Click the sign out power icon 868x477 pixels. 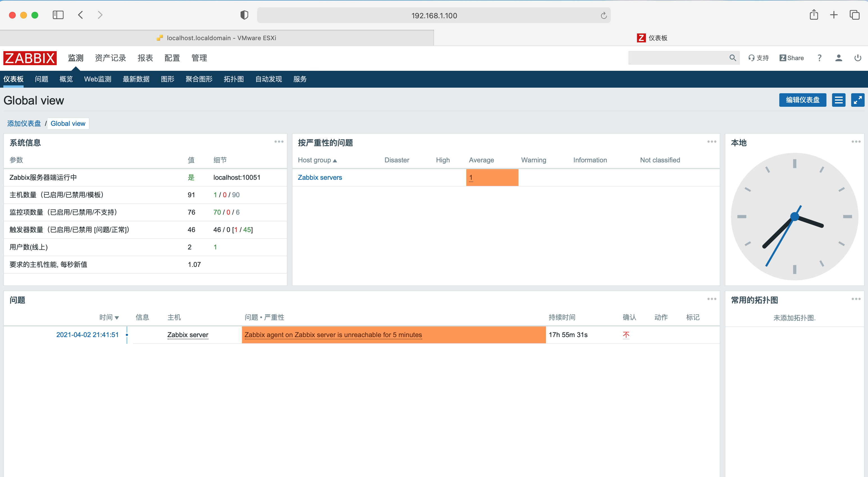point(858,58)
